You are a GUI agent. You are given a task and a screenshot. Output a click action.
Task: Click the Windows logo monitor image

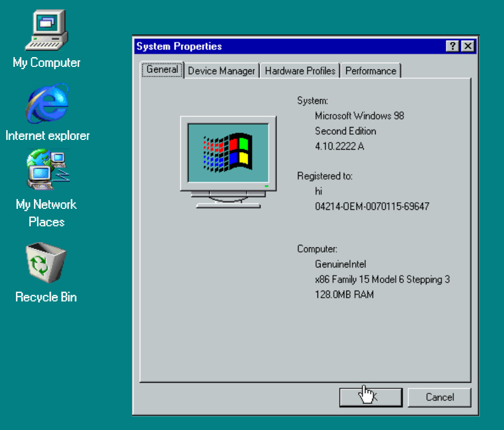coord(228,162)
